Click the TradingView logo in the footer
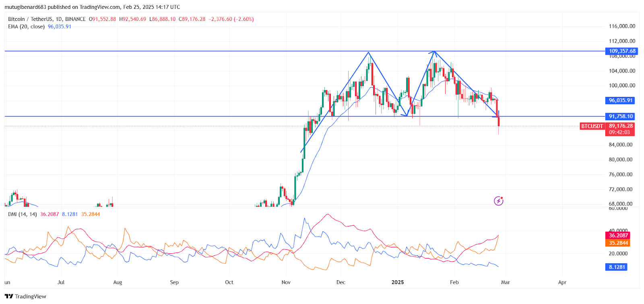Screen dimensions: 644x304 point(25,296)
